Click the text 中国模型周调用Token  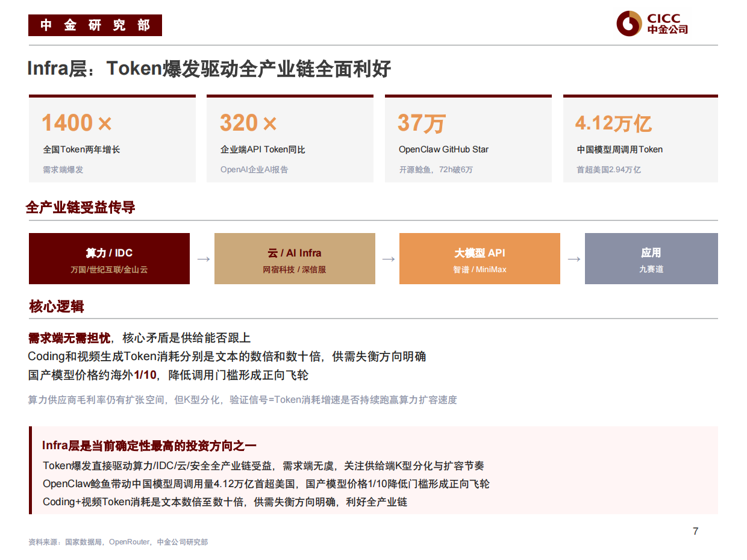[x=620, y=149]
